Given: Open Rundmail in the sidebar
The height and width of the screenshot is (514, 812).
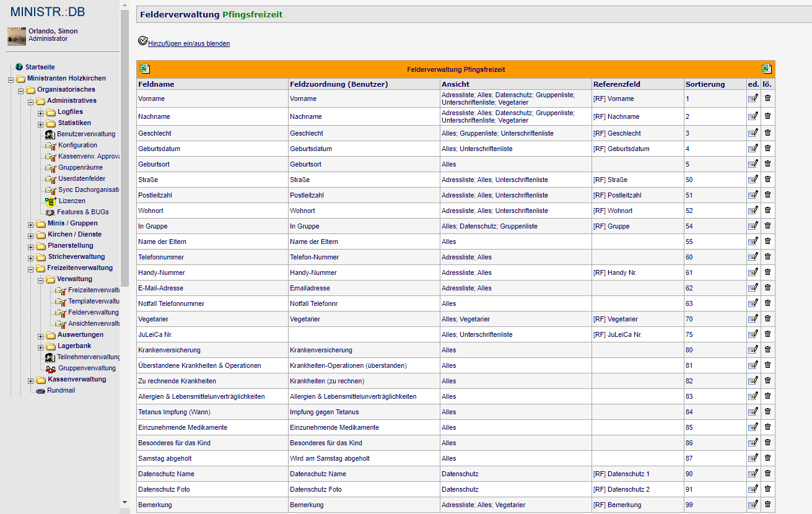Looking at the screenshot, I should pyautogui.click(x=61, y=390).
